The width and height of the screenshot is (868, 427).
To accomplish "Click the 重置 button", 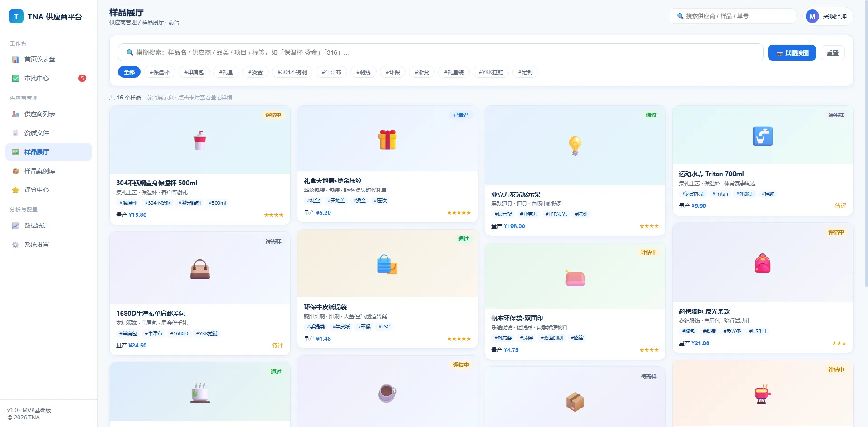I will [x=833, y=53].
